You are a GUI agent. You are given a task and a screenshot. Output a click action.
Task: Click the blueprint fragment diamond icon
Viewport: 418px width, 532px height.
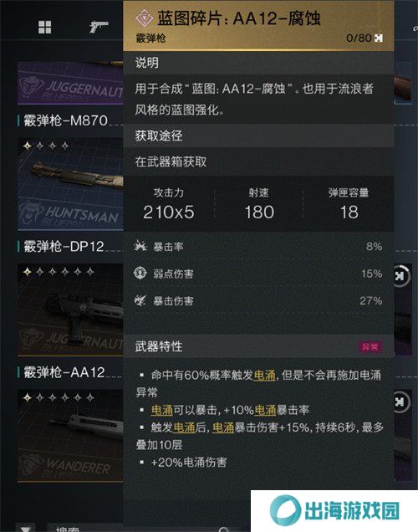coord(144,18)
